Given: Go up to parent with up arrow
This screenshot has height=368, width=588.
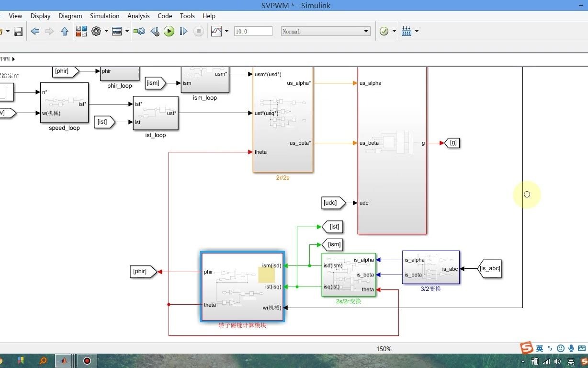Looking at the screenshot, I should (x=65, y=32).
